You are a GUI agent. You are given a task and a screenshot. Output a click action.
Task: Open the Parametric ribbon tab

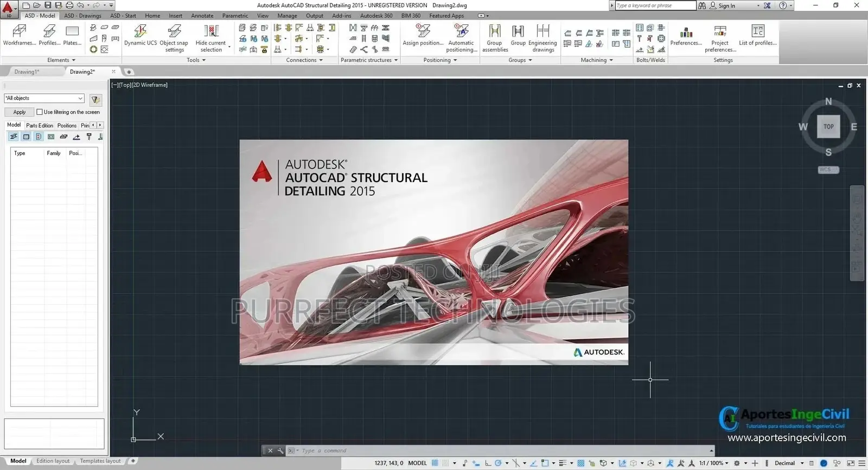(x=235, y=16)
